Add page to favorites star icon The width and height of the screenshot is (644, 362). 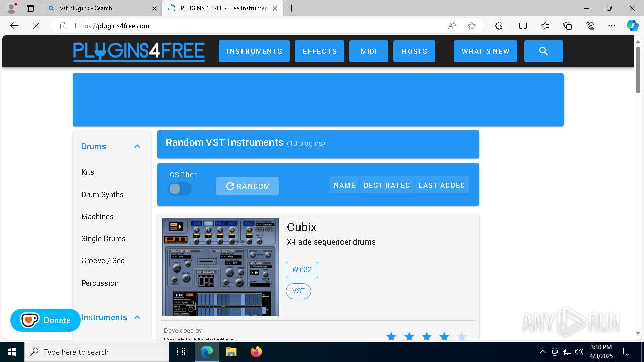click(472, 26)
